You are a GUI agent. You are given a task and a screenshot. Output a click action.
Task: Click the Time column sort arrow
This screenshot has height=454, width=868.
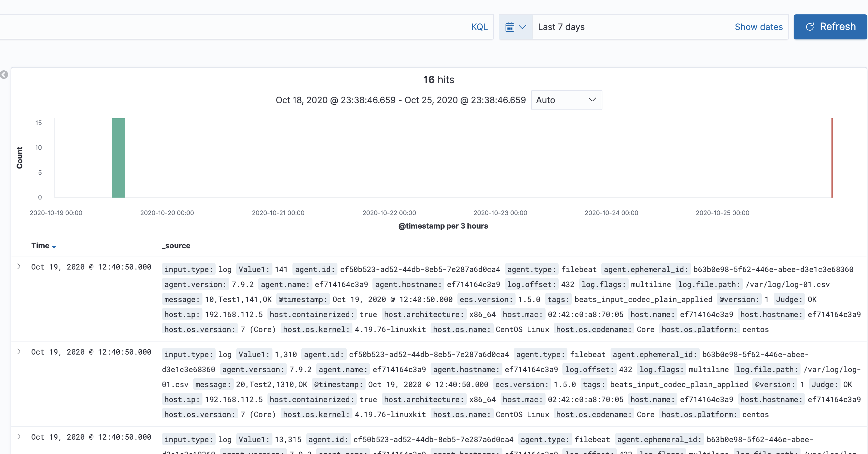pyautogui.click(x=54, y=247)
